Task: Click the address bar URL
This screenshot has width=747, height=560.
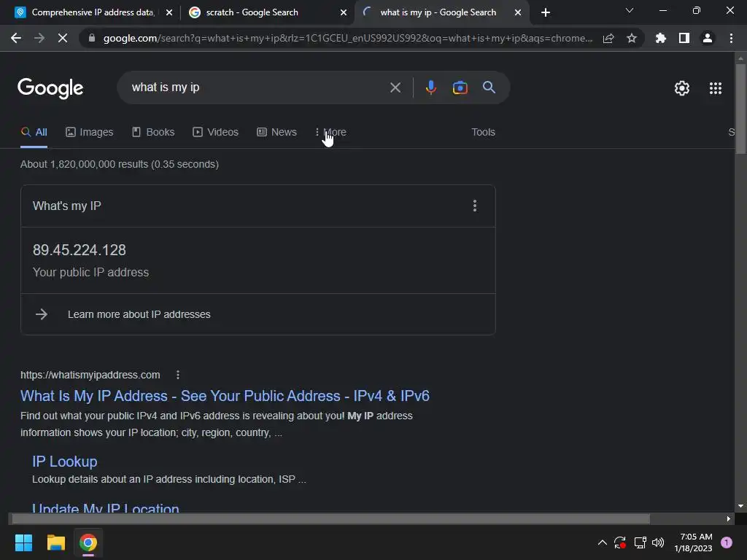Action: coord(348,38)
